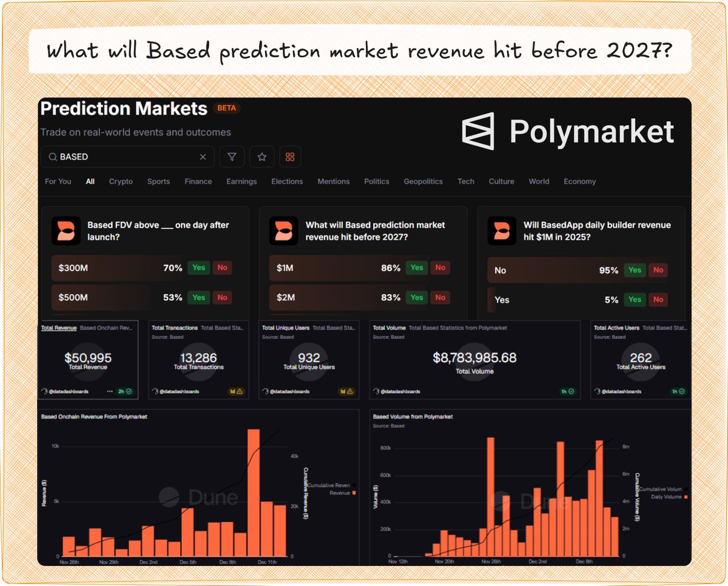
Task: Open the 'Based FDV above ___' market title
Action: tap(158, 231)
